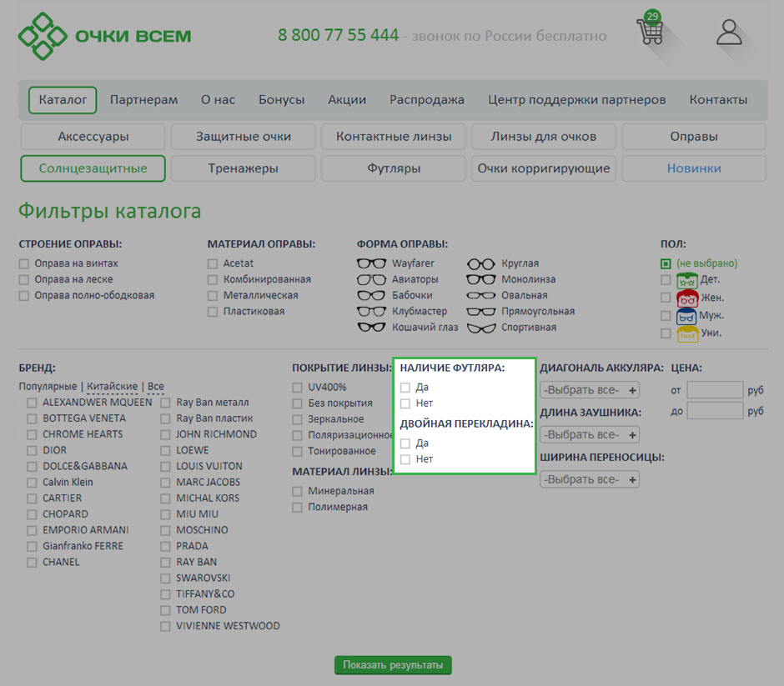Image resolution: width=784 pixels, height=686 pixels.
Task: Click the Китайские brand filter link
Action: tap(112, 387)
